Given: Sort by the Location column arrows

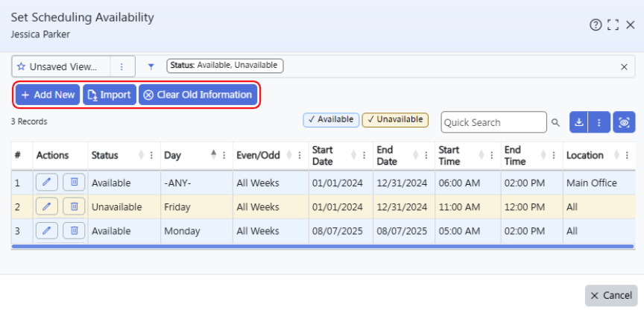Looking at the screenshot, I should coord(616,155).
